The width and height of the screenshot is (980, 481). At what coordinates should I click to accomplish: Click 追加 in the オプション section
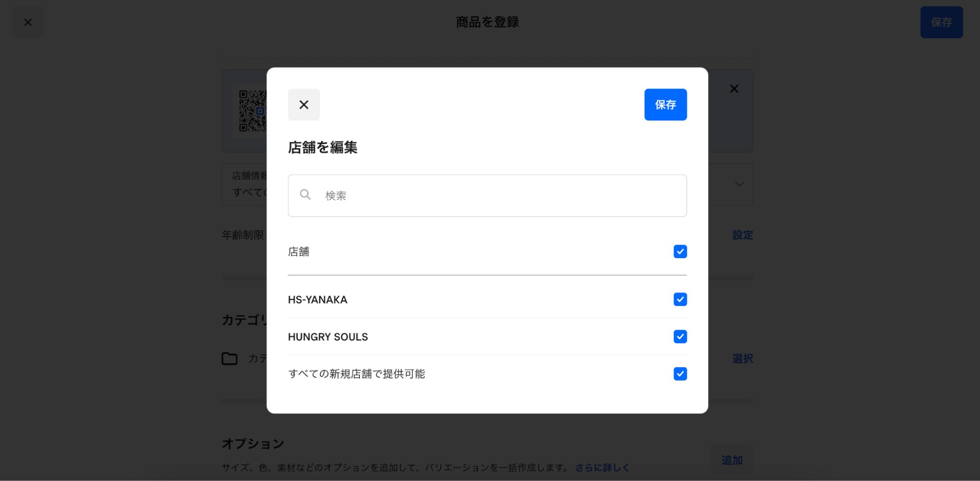point(732,460)
